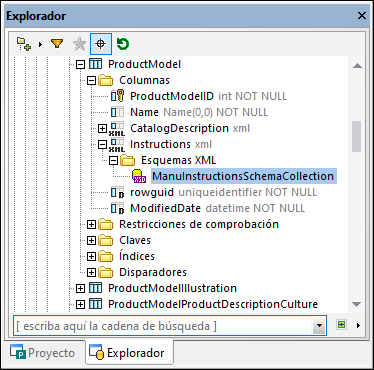Click the Disparadores folder icon
Image resolution: width=374 pixels, height=370 pixels.
(106, 272)
